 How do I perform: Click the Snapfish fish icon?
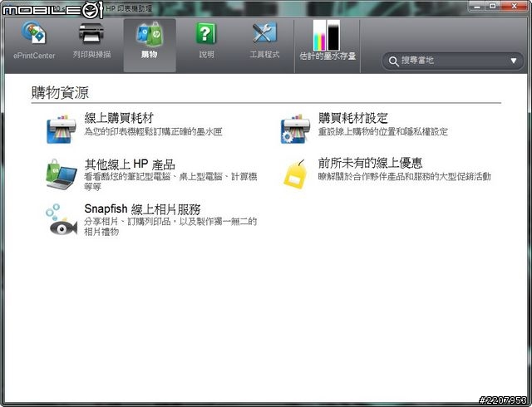62,220
